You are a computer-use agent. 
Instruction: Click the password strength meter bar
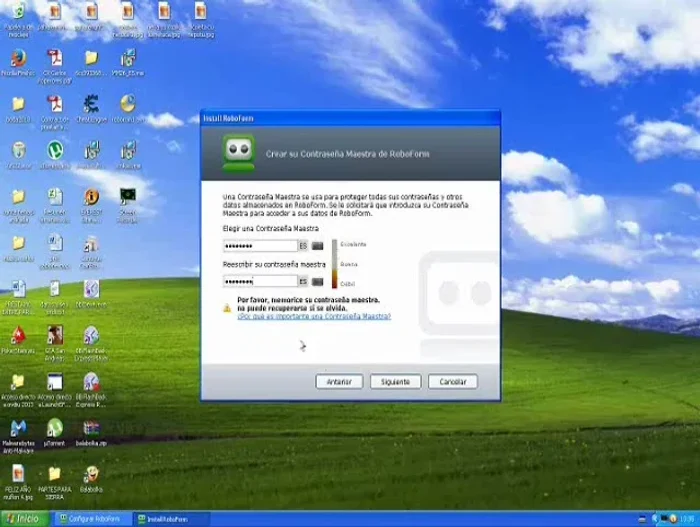coord(335,264)
